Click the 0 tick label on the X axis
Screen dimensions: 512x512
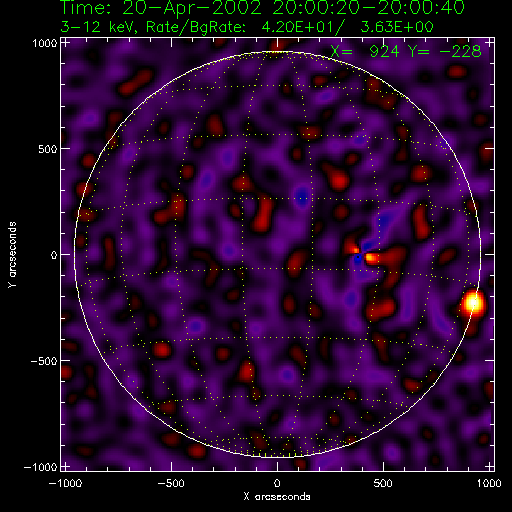[x=277, y=483]
